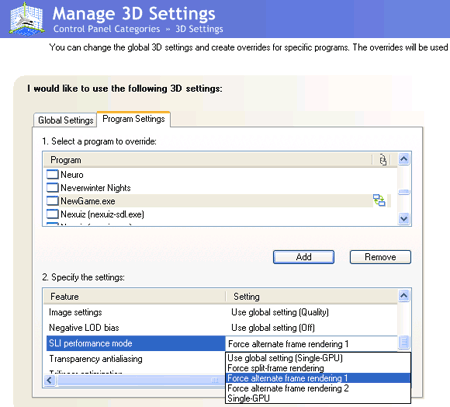Click the Manage 3D Settings header icon
This screenshot has height=407, width=450.
27,18
